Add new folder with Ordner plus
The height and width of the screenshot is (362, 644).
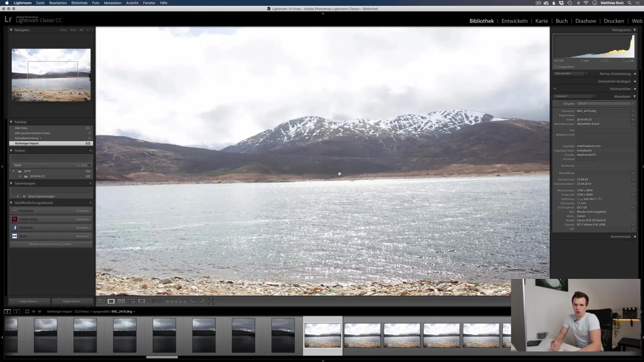click(x=91, y=150)
